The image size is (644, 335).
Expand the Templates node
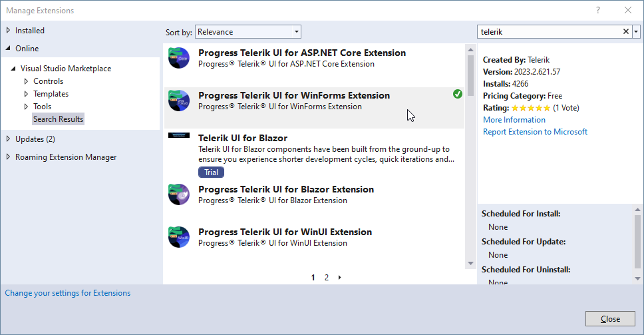point(27,94)
